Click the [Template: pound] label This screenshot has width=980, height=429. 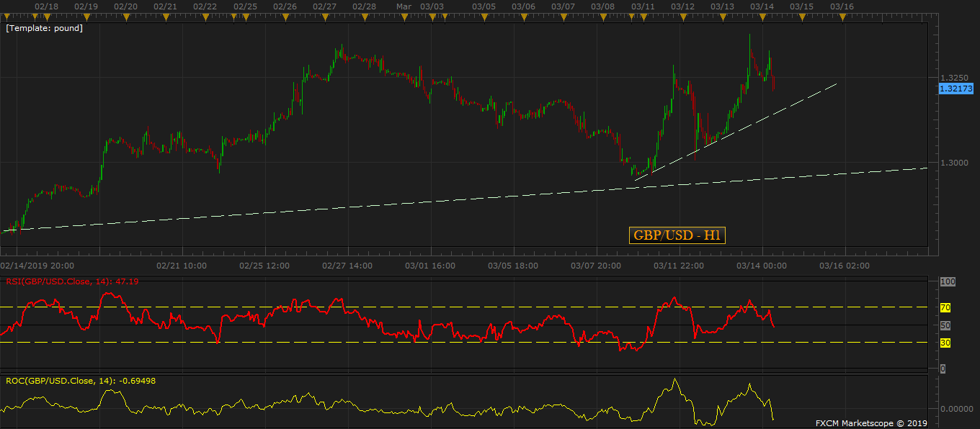click(x=44, y=28)
